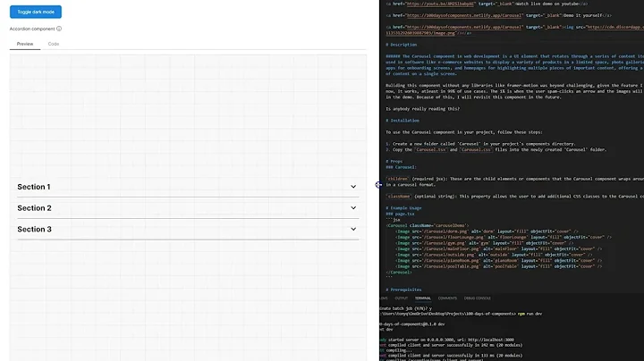Image resolution: width=644 pixels, height=361 pixels.
Task: Click the cdn.discordapp image source link
Action: pos(615,27)
